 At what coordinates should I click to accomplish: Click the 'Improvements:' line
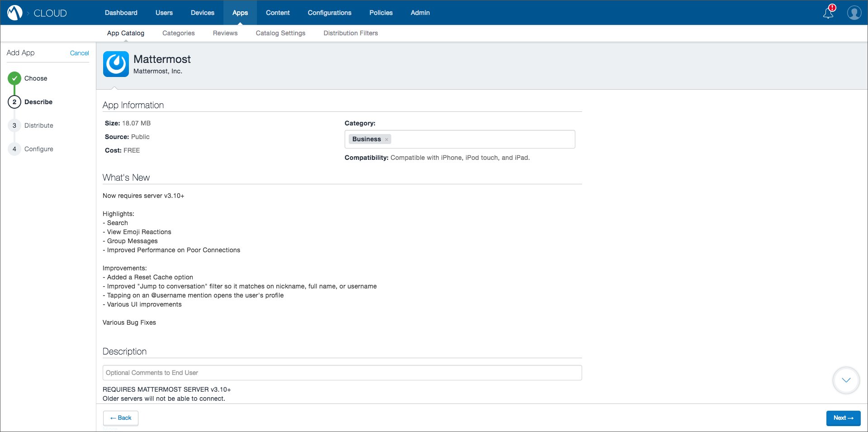125,268
